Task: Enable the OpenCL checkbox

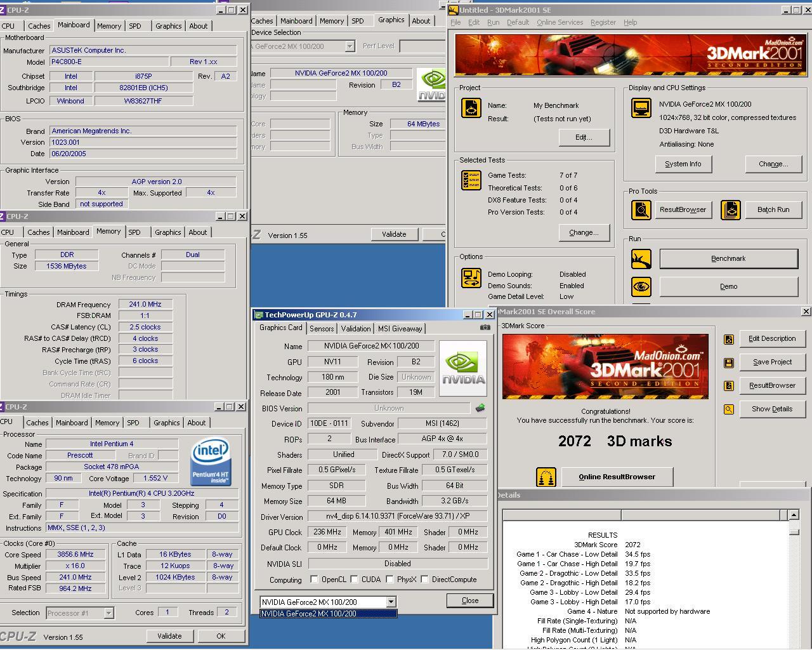Action: click(x=314, y=579)
